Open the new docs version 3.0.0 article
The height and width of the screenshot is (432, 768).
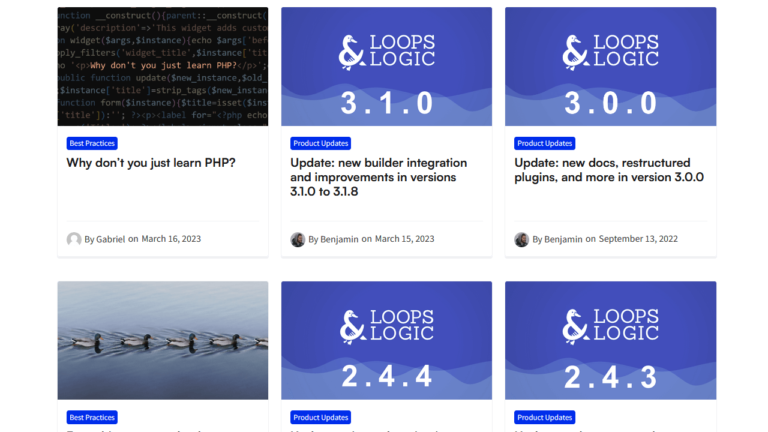tap(609, 170)
